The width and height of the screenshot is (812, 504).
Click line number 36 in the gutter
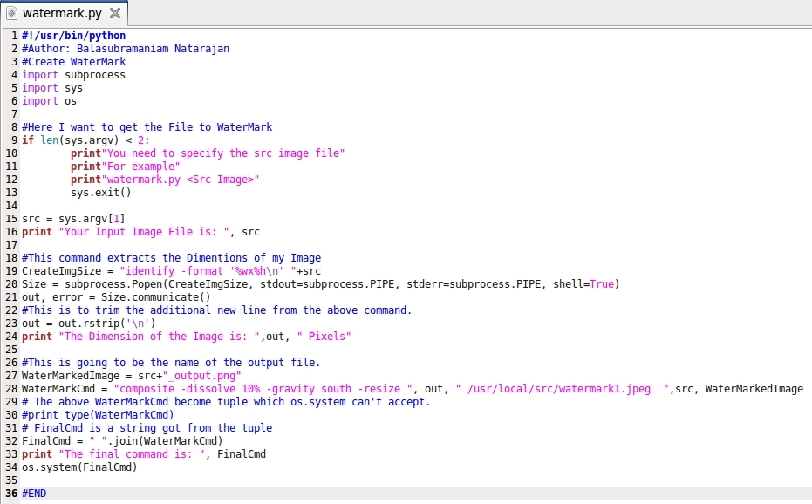pos(11,493)
